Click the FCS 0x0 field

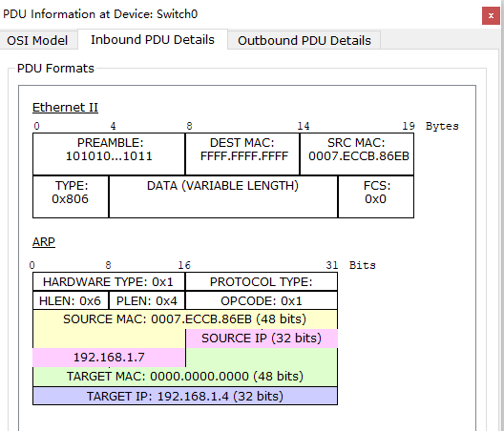point(376,196)
